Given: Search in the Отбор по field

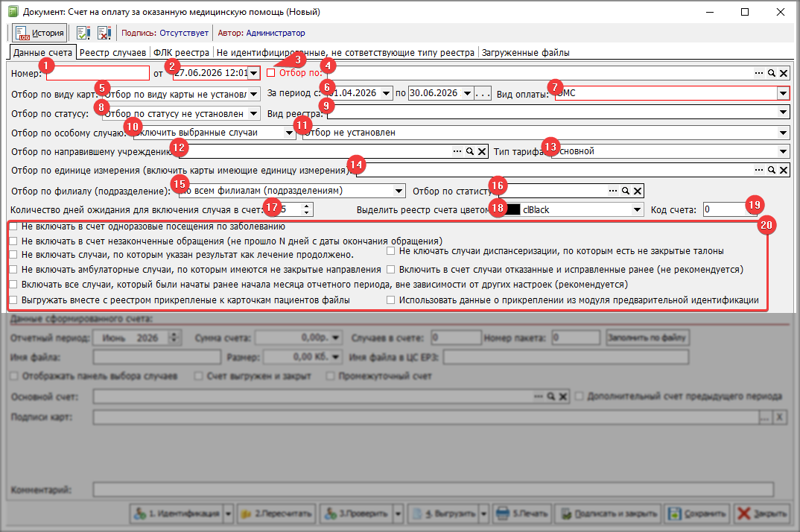Looking at the screenshot, I should (772, 73).
